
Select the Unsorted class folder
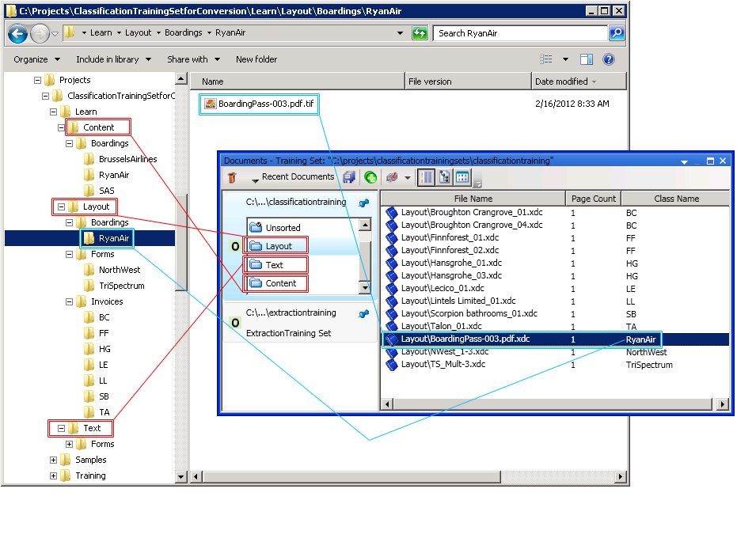coord(275,227)
